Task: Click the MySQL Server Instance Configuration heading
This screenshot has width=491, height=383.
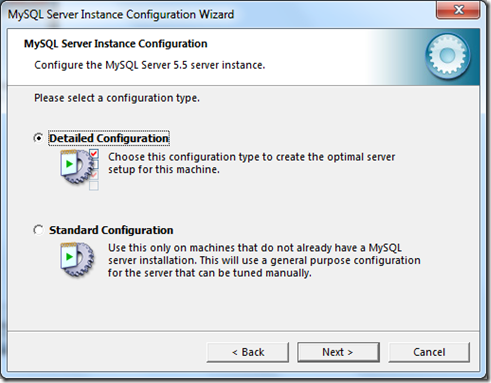Action: (x=116, y=44)
